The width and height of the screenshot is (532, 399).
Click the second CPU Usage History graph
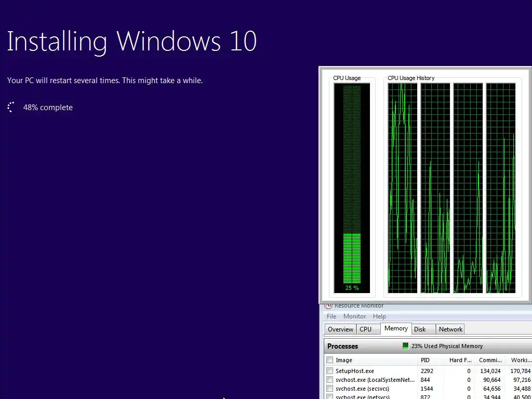tap(435, 188)
